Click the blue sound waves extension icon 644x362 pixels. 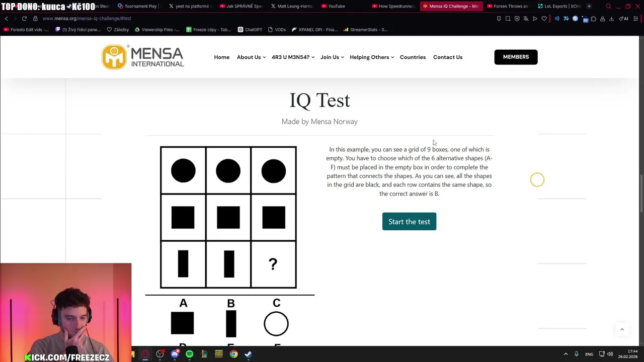coord(557,19)
